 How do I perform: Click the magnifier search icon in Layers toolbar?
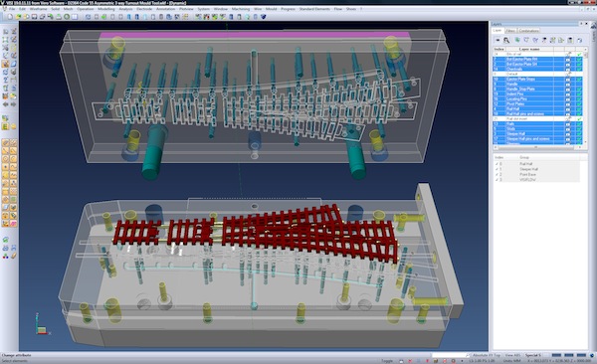pos(506,40)
